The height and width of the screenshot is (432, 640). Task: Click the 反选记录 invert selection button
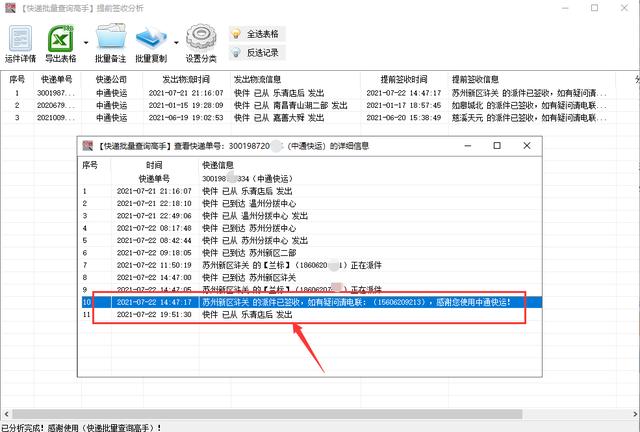257,53
